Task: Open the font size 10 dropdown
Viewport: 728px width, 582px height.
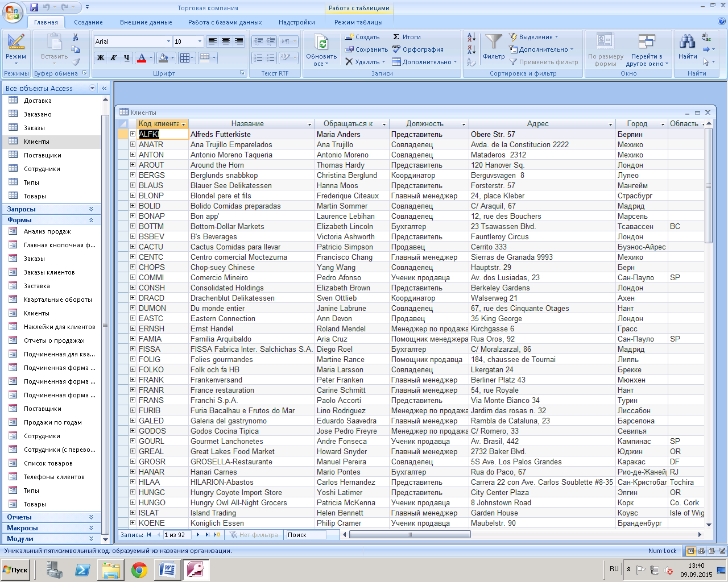Action: tap(200, 41)
